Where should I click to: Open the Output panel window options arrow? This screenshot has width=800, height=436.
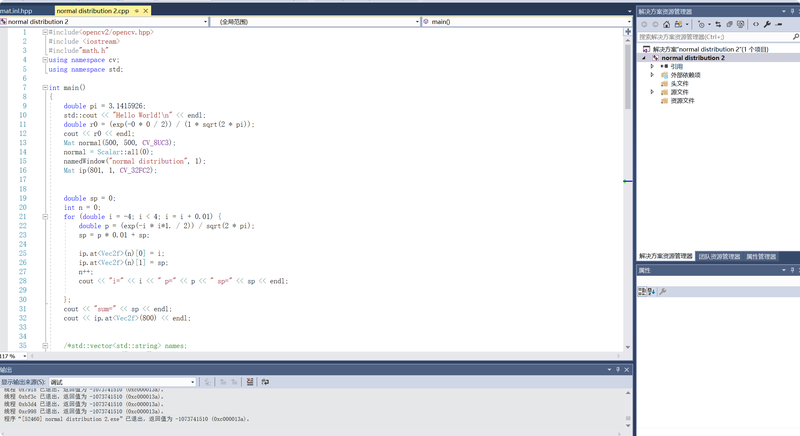[609, 370]
